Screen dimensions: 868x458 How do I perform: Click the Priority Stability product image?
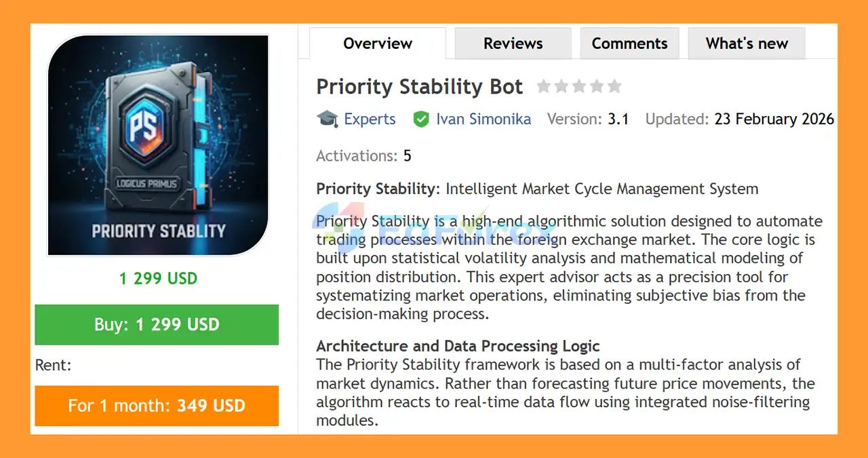(157, 145)
